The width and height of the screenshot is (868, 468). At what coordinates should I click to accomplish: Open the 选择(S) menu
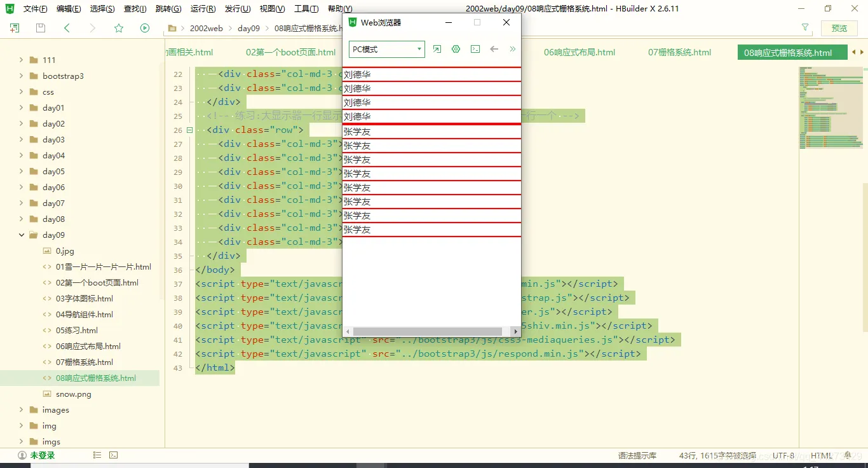(102, 9)
